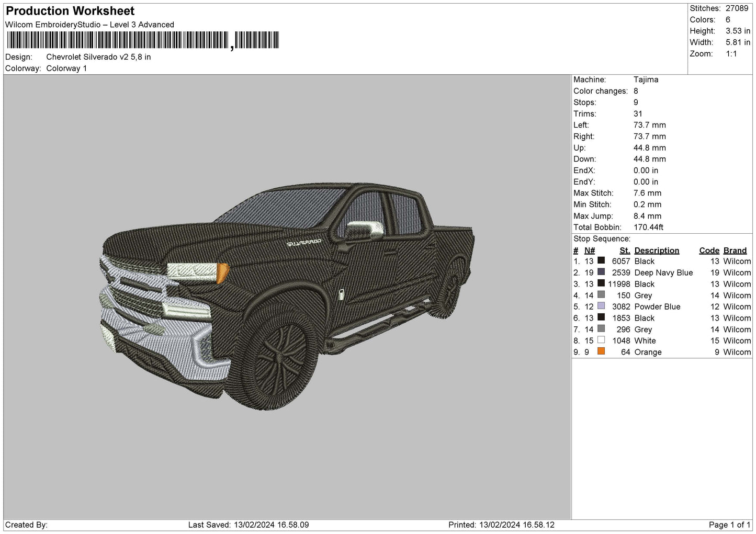Click the black swatch in stop row 6
The width and height of the screenshot is (756, 534).
(601, 318)
